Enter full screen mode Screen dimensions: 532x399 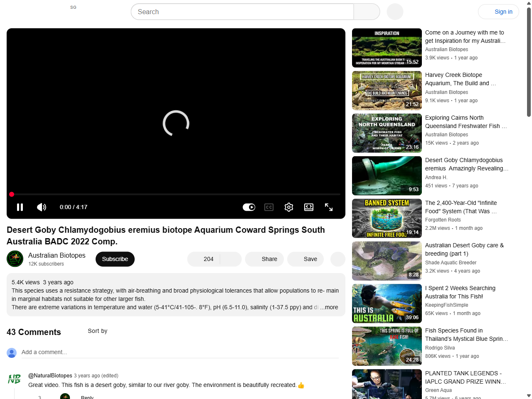329,207
